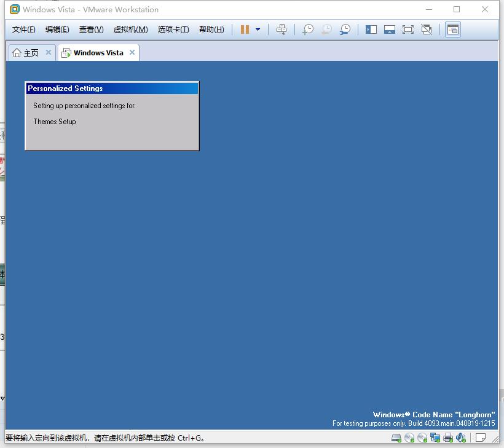Open the 编辑(E) menu
Viewport: 504px width, 448px height.
tap(57, 29)
